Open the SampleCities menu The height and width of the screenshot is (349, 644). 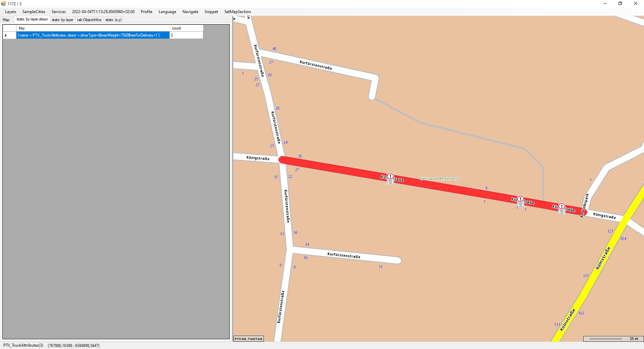[34, 12]
